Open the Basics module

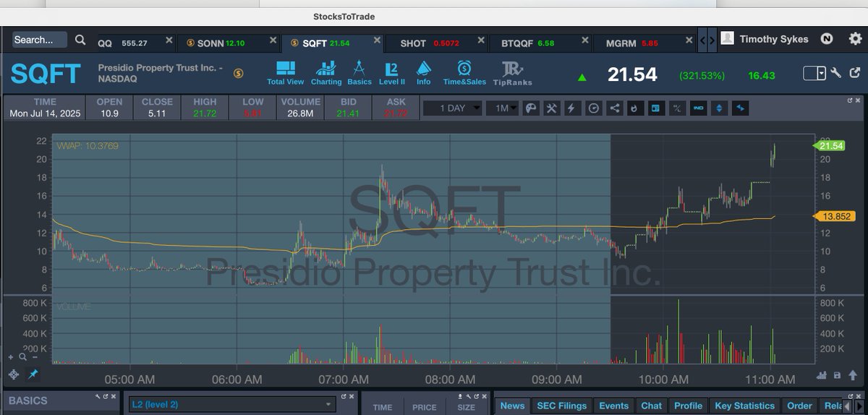click(359, 74)
